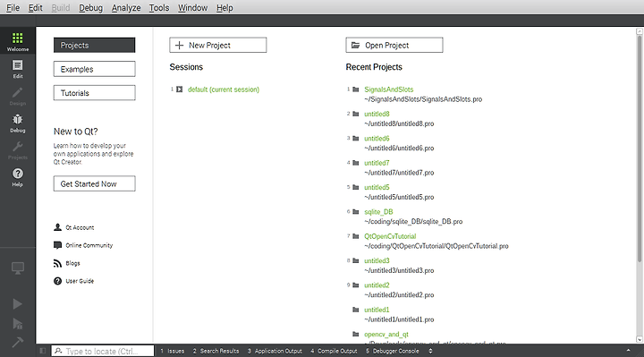Click the Build hammer icon
644x357 pixels.
(x=17, y=342)
